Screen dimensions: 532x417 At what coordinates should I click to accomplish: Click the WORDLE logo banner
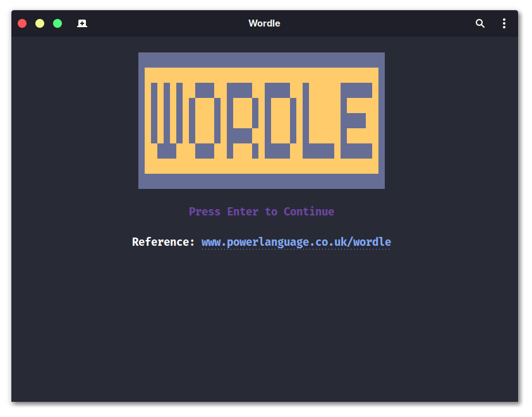(x=262, y=120)
